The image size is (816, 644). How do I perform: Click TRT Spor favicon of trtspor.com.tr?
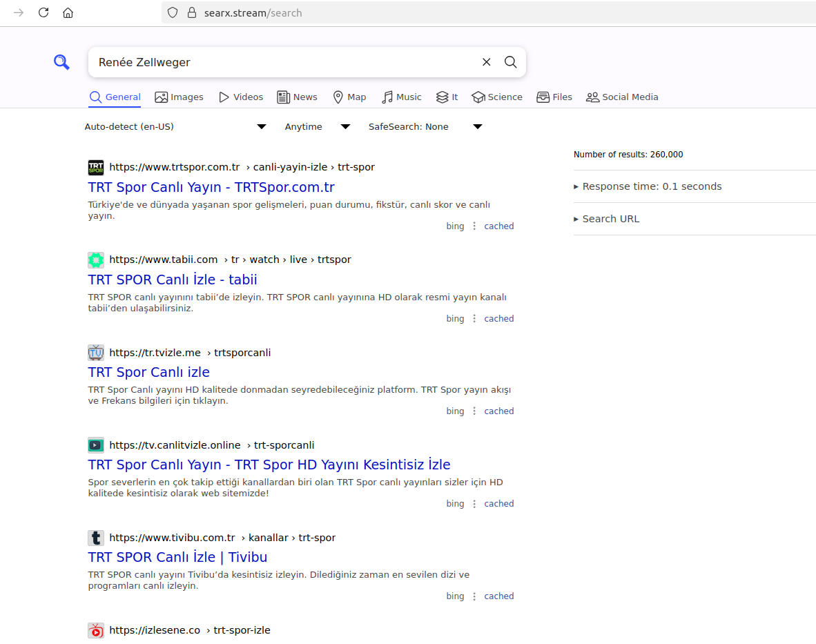96,168
